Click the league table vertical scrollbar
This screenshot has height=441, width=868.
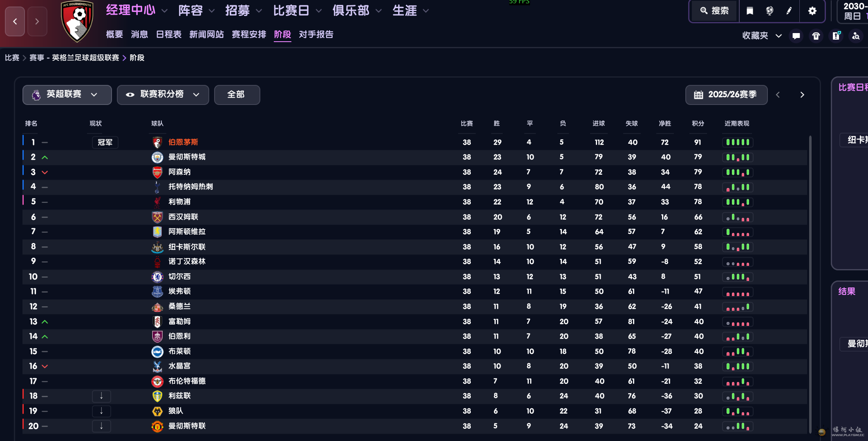810,284
